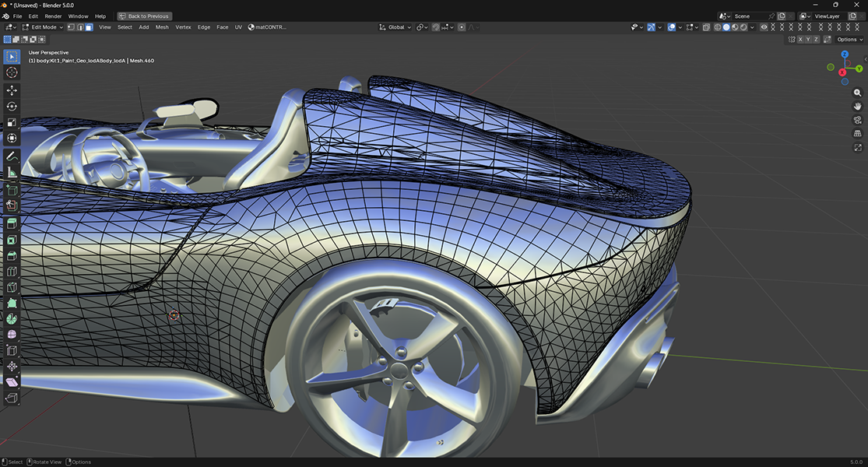
Task: Click the zoom magnifier navigation icon
Action: (x=857, y=93)
